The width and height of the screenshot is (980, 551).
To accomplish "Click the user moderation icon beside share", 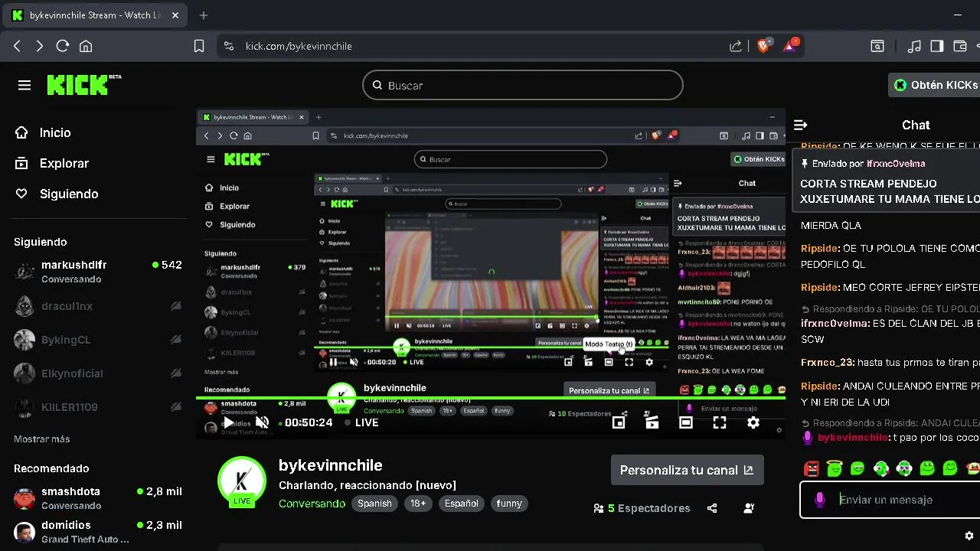I will (749, 508).
